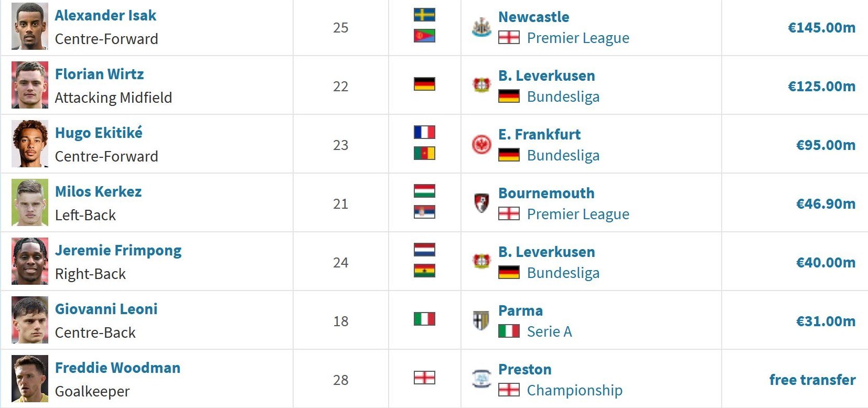The image size is (868, 408).
Task: Click Leverkusen crest in Florian Wirtz row
Action: (481, 86)
